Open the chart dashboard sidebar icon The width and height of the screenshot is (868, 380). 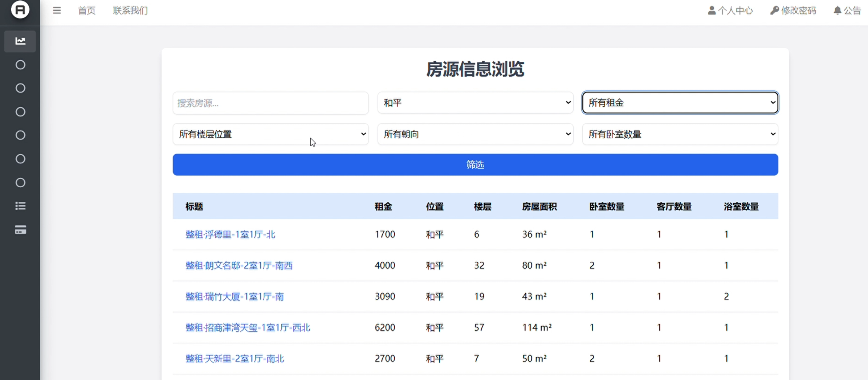20,41
